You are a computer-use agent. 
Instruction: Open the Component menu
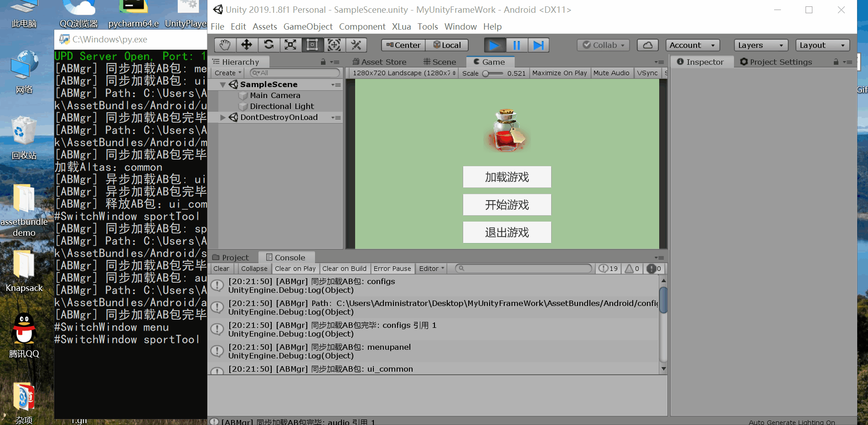click(x=362, y=26)
